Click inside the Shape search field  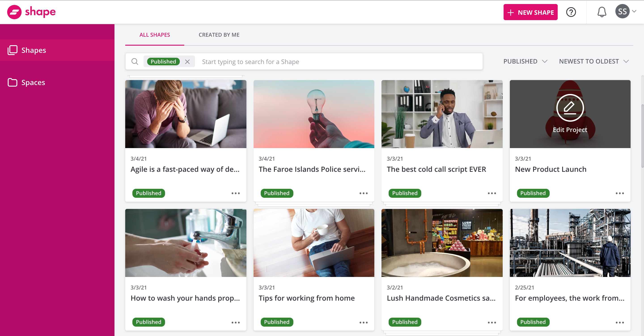[x=300, y=61]
